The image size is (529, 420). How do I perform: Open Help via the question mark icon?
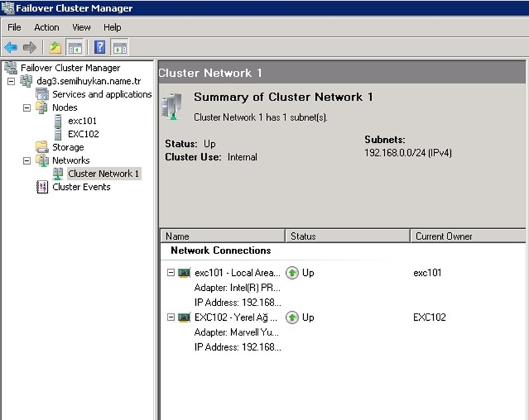[x=100, y=48]
